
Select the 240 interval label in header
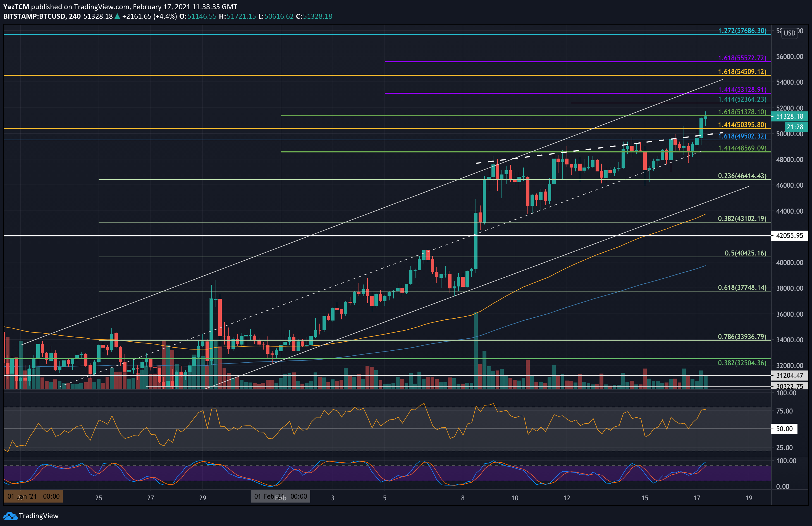[x=75, y=16]
